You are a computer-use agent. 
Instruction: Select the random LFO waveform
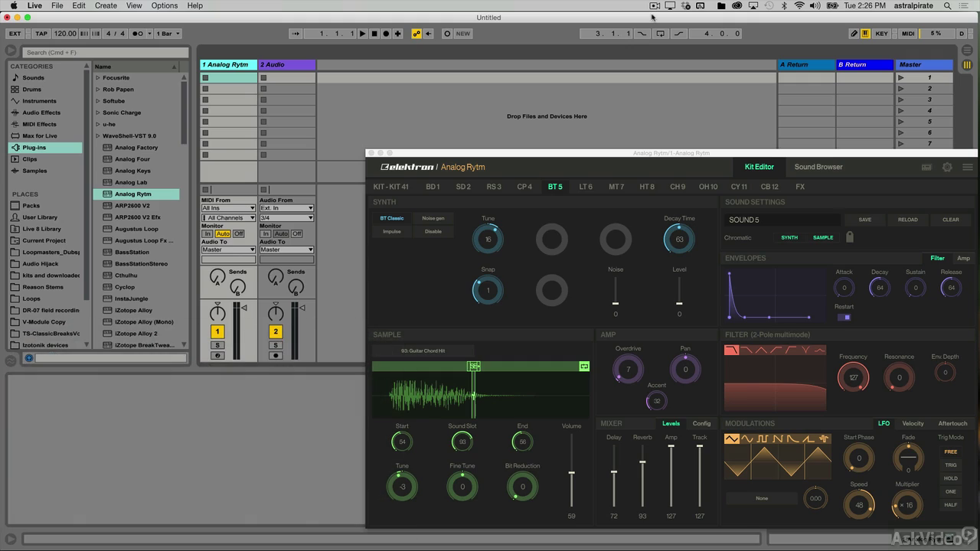click(x=824, y=439)
